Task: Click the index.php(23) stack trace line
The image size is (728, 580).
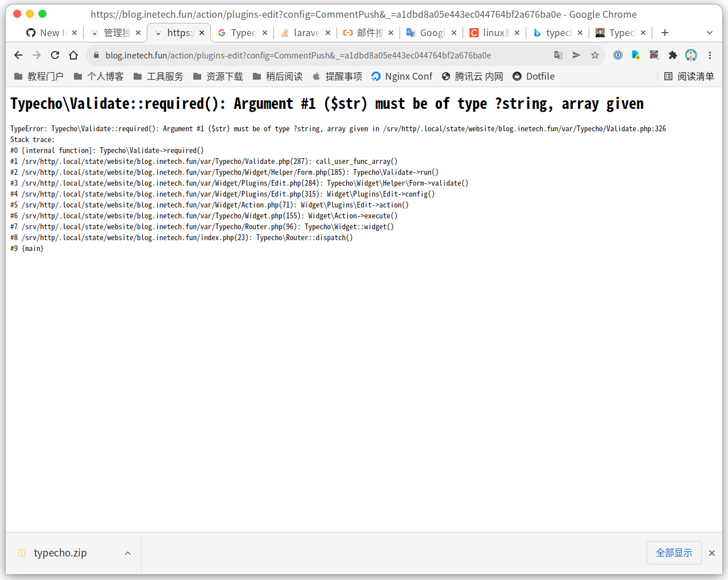Action: pyautogui.click(x=182, y=238)
